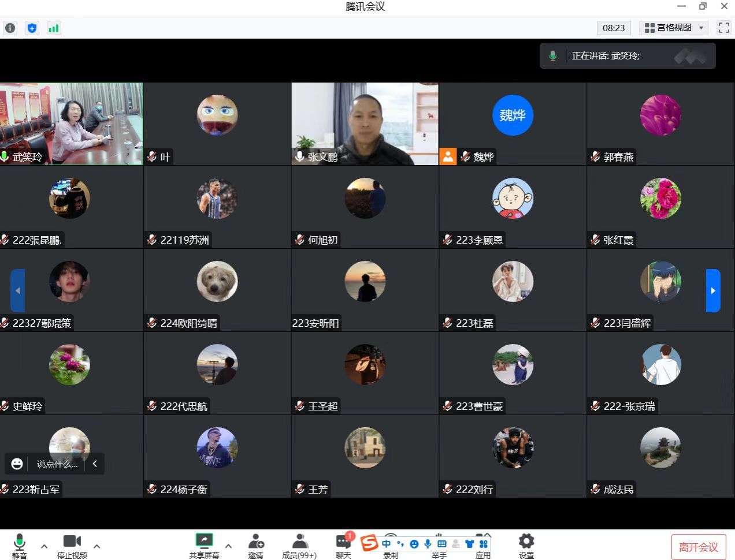Screen dimensions: 735x560
Task: Click the muted mic icon of 222-张京瑞
Action: pyautogui.click(x=595, y=406)
